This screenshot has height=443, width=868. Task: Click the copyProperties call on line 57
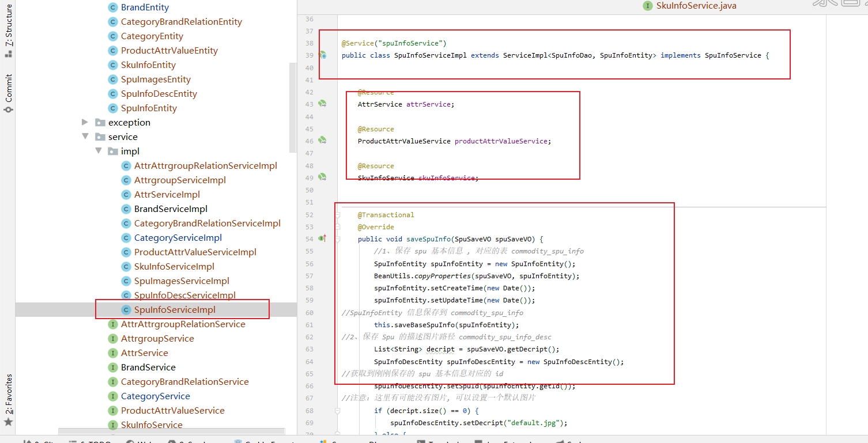443,276
